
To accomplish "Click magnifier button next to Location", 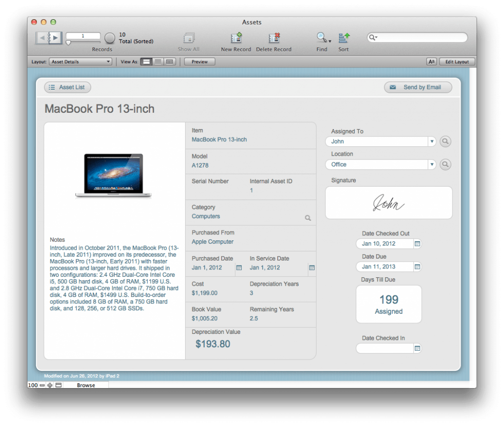I will (445, 164).
